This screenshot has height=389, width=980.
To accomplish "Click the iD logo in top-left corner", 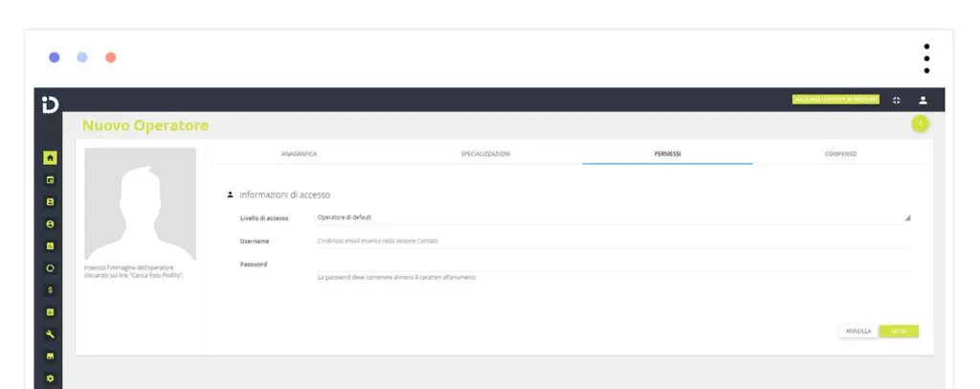I will (50, 104).
